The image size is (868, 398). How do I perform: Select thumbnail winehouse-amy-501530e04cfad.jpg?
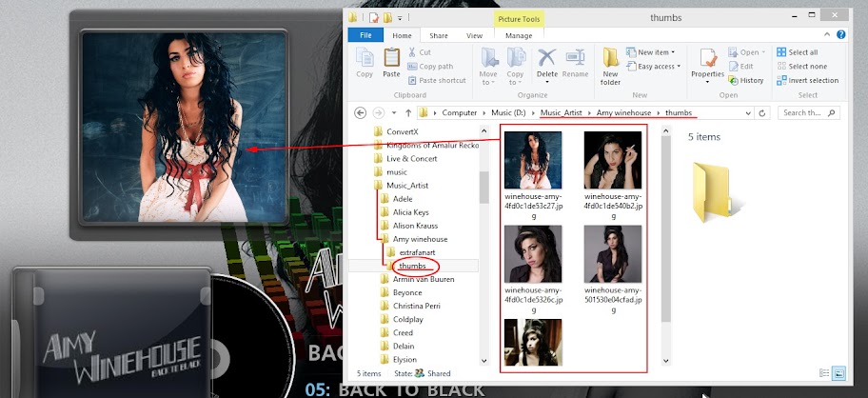click(613, 269)
